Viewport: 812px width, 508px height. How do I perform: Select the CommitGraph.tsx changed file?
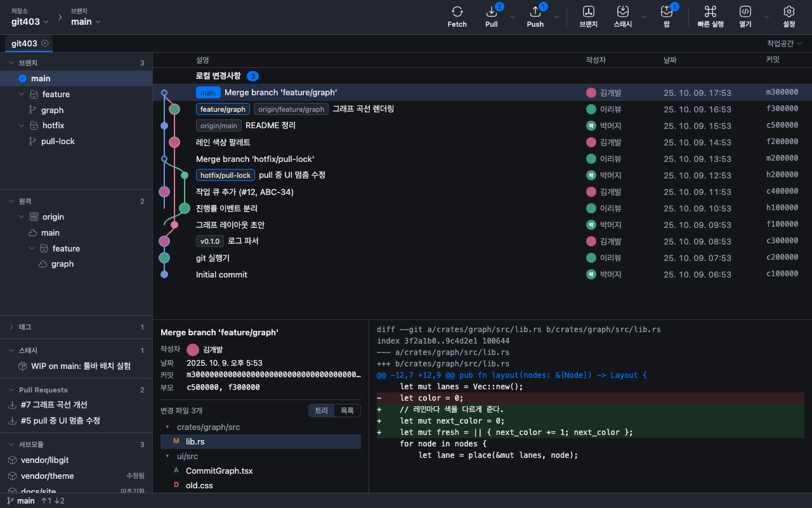(261, 471)
